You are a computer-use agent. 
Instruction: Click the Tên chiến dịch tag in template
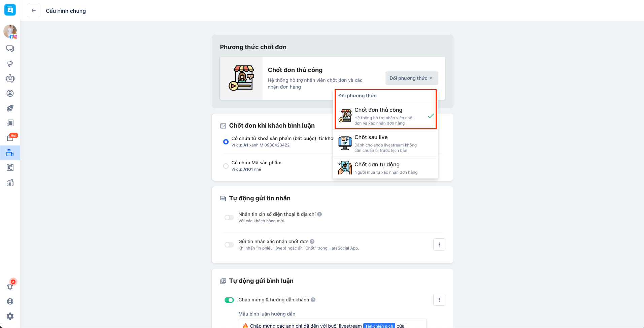click(379, 326)
